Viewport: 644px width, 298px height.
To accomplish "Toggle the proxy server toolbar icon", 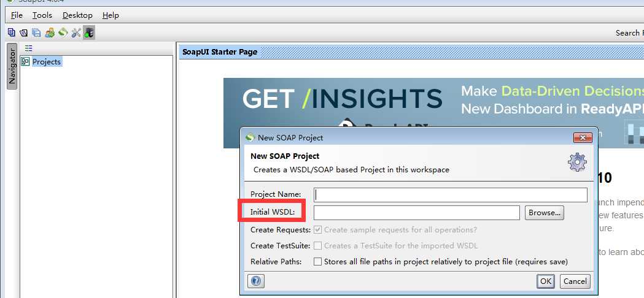I will (x=89, y=33).
